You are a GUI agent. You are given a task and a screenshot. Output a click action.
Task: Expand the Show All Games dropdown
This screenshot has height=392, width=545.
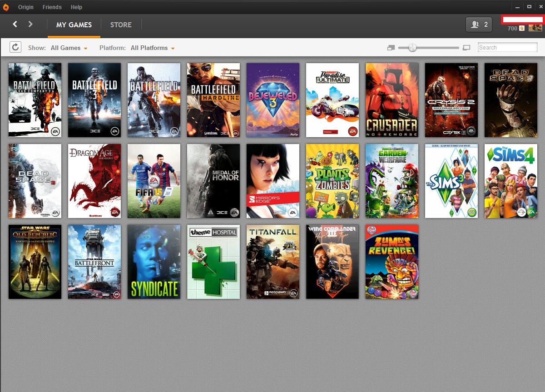(69, 48)
